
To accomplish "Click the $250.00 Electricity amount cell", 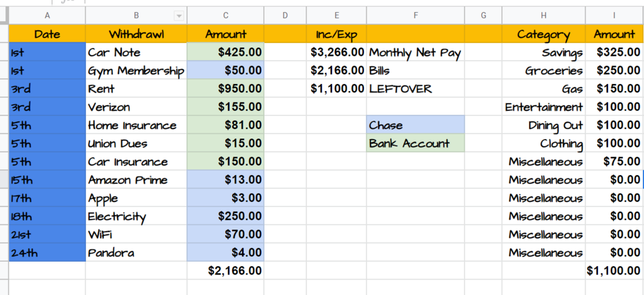I will pos(226,216).
